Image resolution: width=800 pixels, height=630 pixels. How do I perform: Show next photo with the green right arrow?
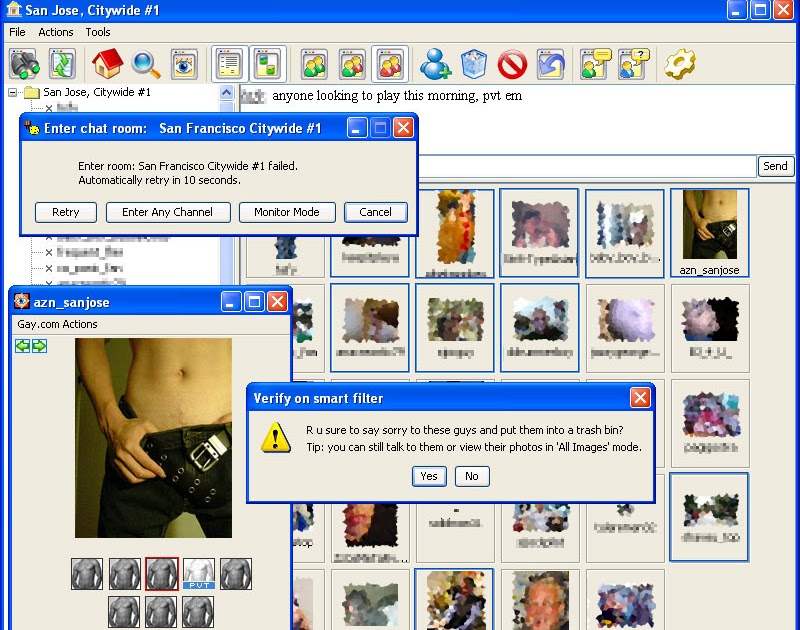pyautogui.click(x=39, y=346)
